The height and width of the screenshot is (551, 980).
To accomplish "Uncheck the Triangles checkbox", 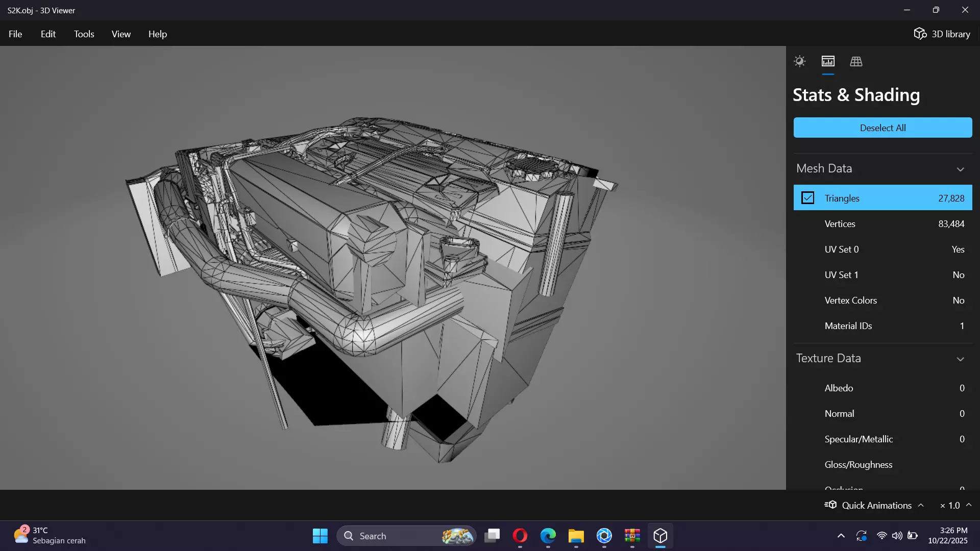I will coord(807,198).
